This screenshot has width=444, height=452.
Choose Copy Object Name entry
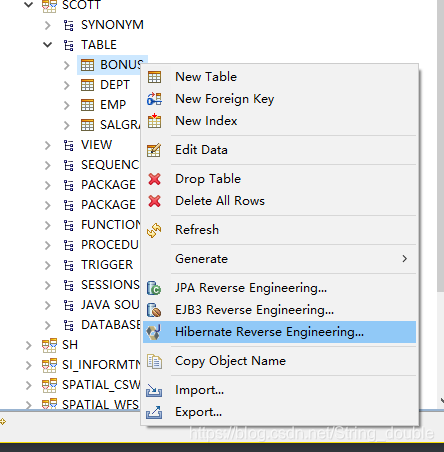(279, 361)
